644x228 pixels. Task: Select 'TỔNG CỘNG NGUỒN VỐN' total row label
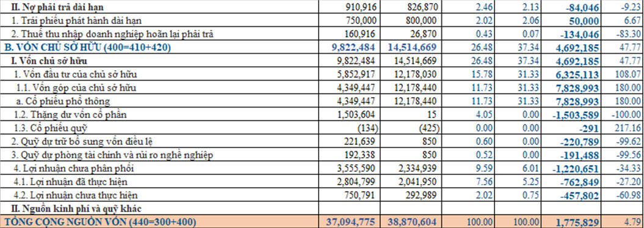tap(159, 222)
